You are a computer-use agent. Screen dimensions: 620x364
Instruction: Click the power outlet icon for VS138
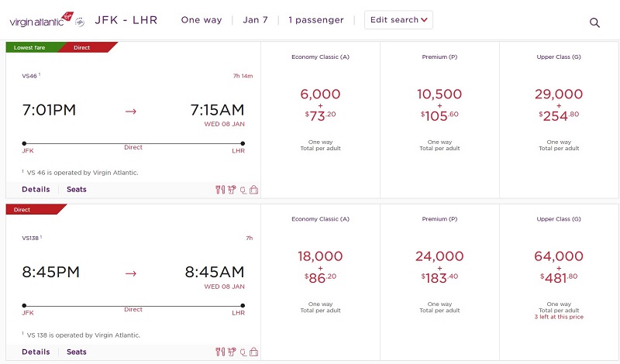pyautogui.click(x=243, y=352)
